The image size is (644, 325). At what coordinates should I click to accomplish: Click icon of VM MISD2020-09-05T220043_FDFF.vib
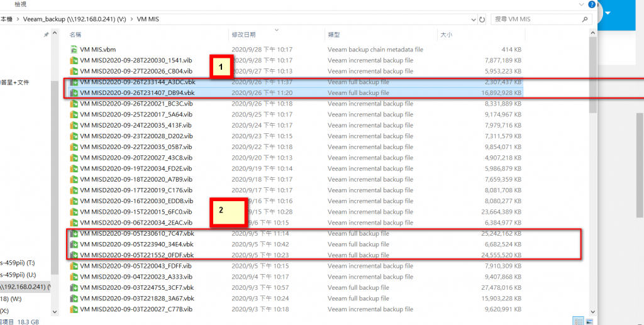(x=74, y=266)
